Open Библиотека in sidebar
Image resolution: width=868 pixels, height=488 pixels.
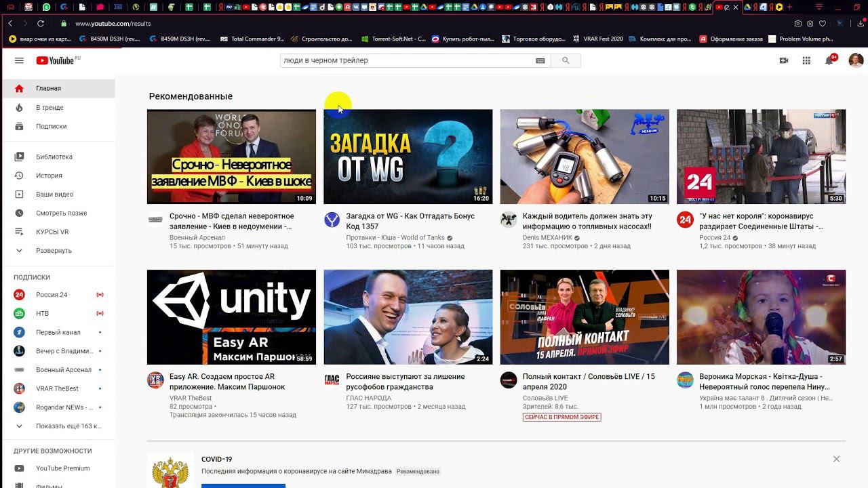coord(58,157)
